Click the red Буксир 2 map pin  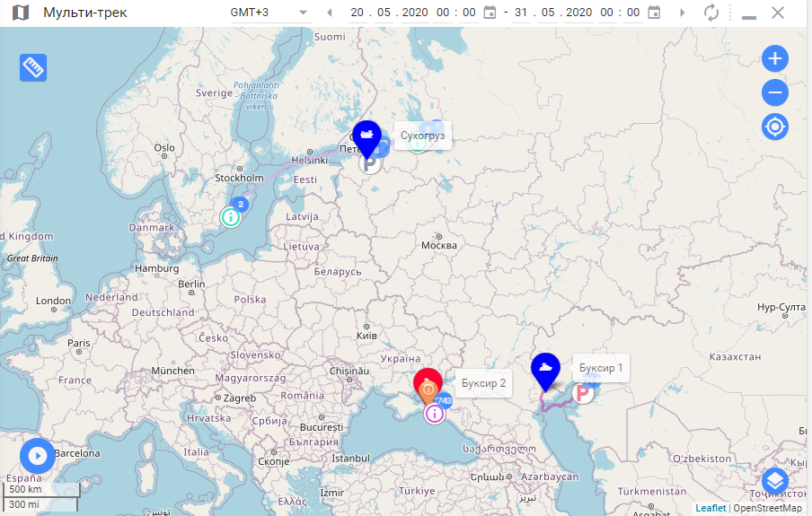click(x=428, y=384)
